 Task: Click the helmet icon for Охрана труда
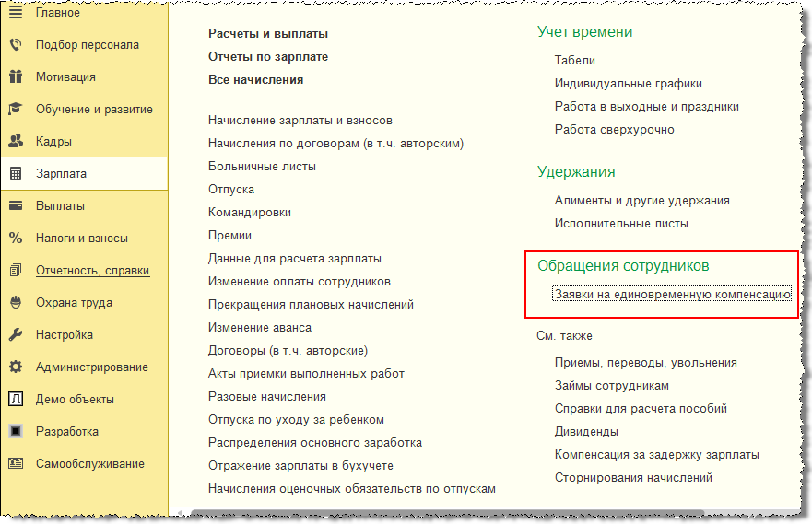16,303
